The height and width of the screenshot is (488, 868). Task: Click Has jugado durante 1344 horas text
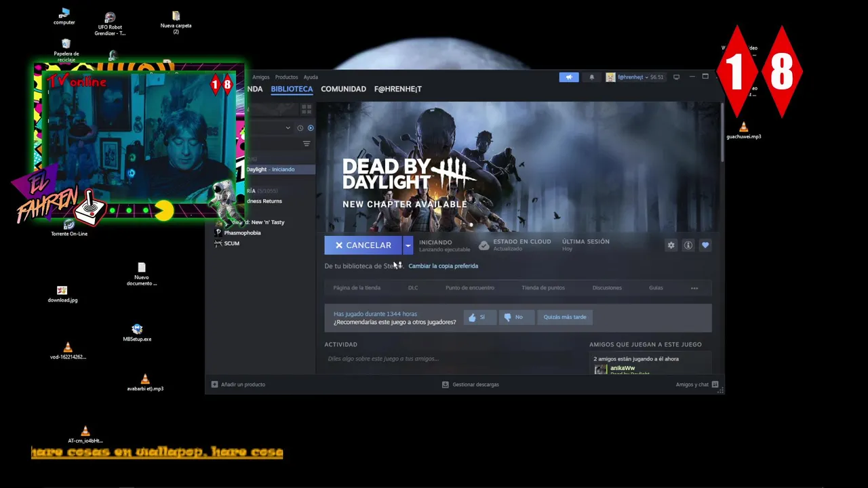pyautogui.click(x=375, y=314)
